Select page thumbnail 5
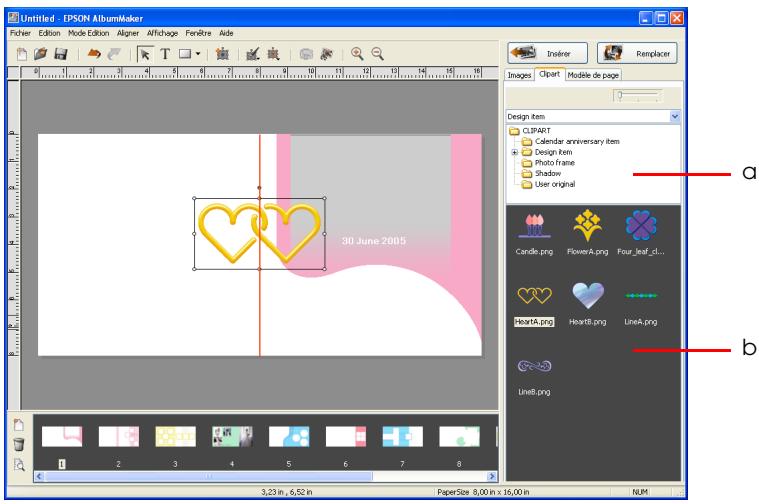759x504 pixels. (289, 436)
